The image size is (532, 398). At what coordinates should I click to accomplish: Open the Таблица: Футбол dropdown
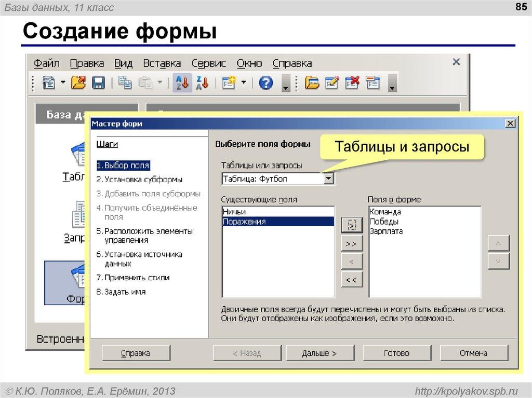click(x=329, y=178)
